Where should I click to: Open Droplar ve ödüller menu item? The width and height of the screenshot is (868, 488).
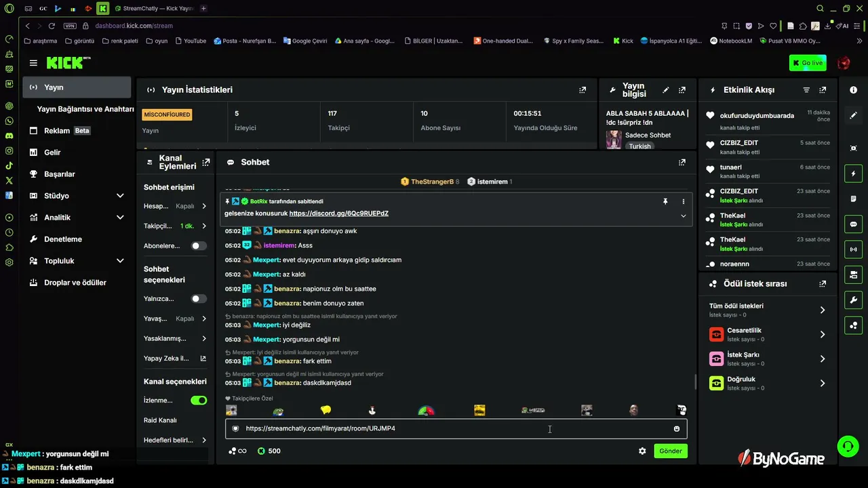77,283
